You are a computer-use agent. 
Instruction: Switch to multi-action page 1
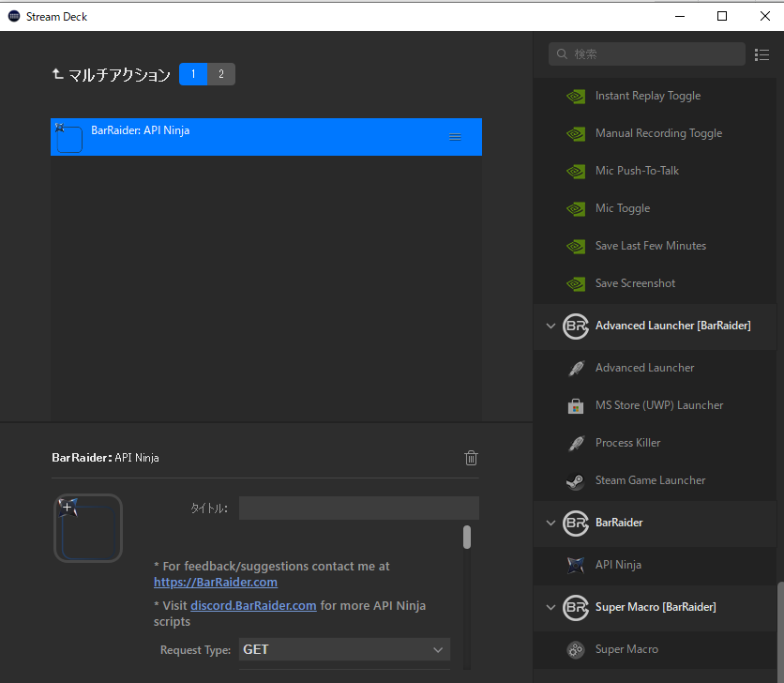click(193, 74)
